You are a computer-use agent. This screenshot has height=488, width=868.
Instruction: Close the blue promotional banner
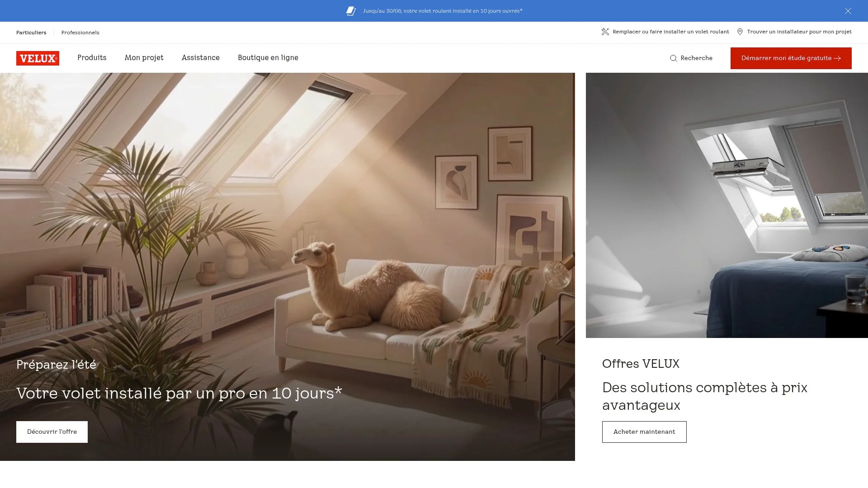[x=848, y=11]
